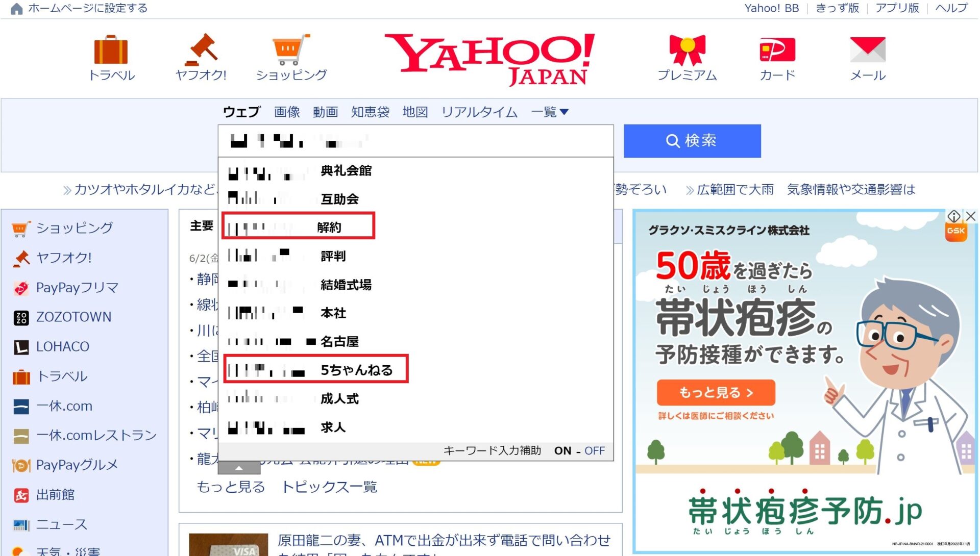Click the ZOZOTOWN sidebar icon
Viewport: 980px width, 556px height.
click(x=21, y=318)
